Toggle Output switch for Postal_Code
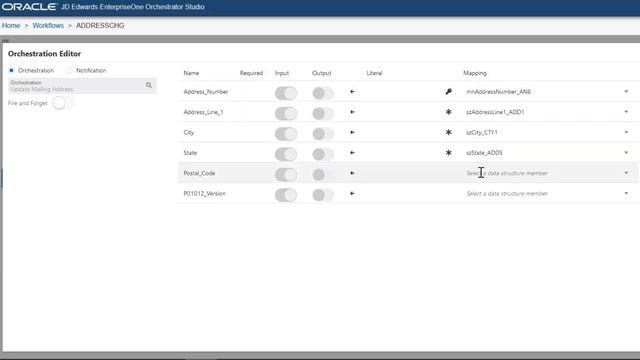The width and height of the screenshot is (640, 360). tap(323, 175)
